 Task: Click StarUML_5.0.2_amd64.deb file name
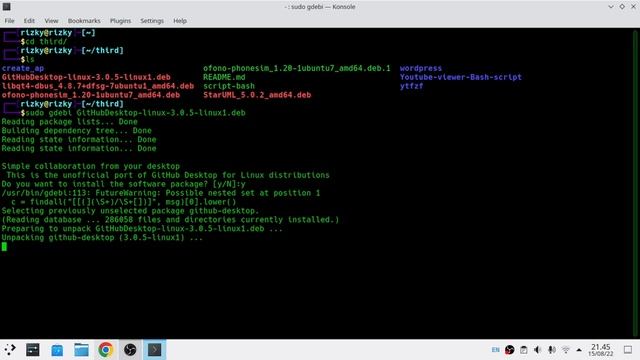pyautogui.click(x=257, y=95)
